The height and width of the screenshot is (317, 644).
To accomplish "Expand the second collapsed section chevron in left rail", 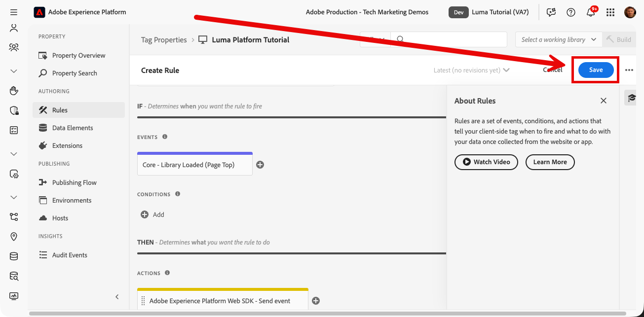I will [14, 154].
